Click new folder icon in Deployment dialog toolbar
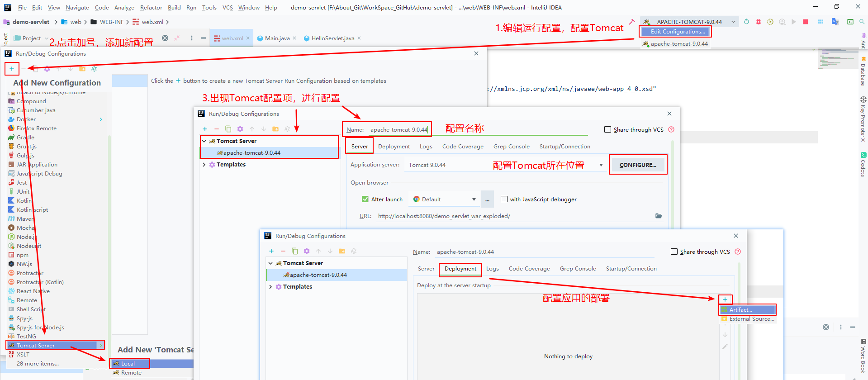This screenshot has height=380, width=868. point(342,251)
